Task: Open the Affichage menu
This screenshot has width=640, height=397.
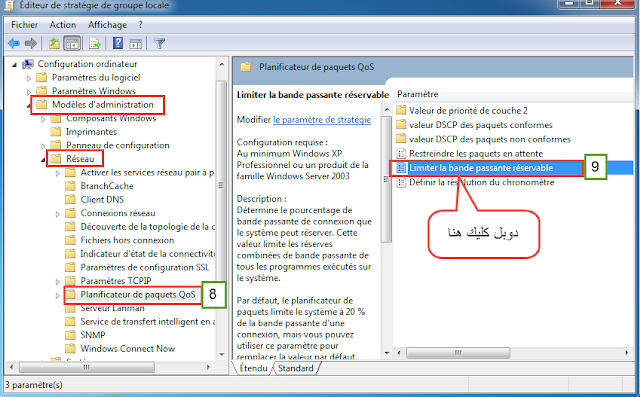Action: (x=107, y=25)
